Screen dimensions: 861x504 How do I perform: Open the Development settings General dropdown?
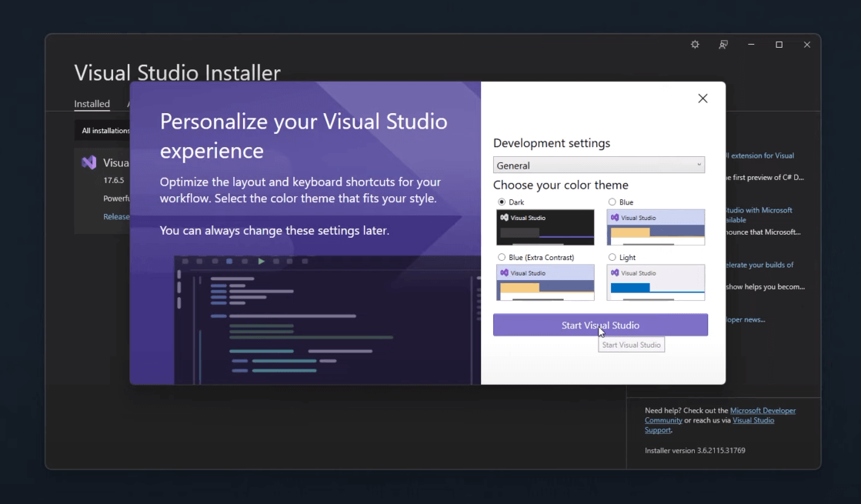[599, 165]
